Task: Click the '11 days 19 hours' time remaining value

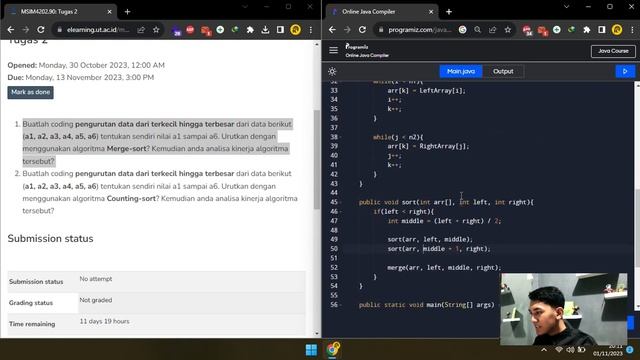Action: coord(104,321)
